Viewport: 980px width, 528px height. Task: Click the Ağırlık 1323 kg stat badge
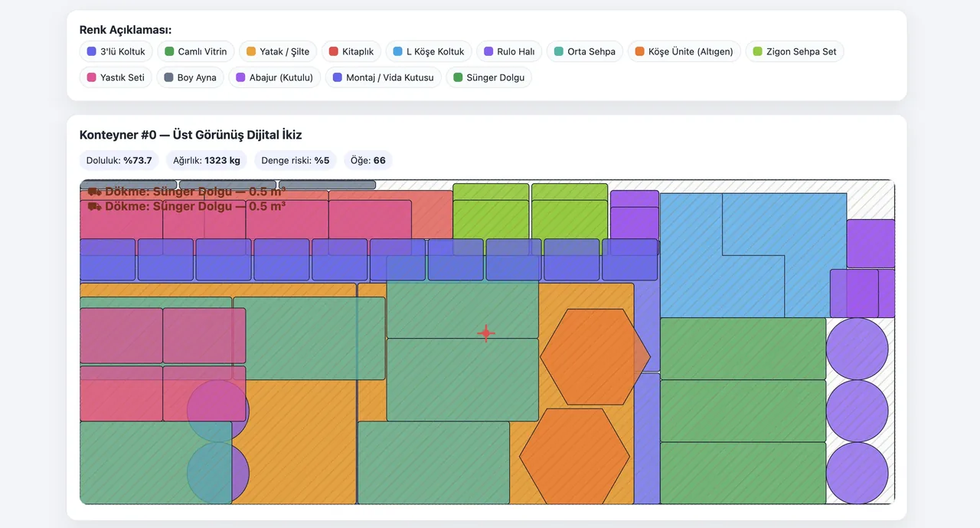(x=207, y=161)
